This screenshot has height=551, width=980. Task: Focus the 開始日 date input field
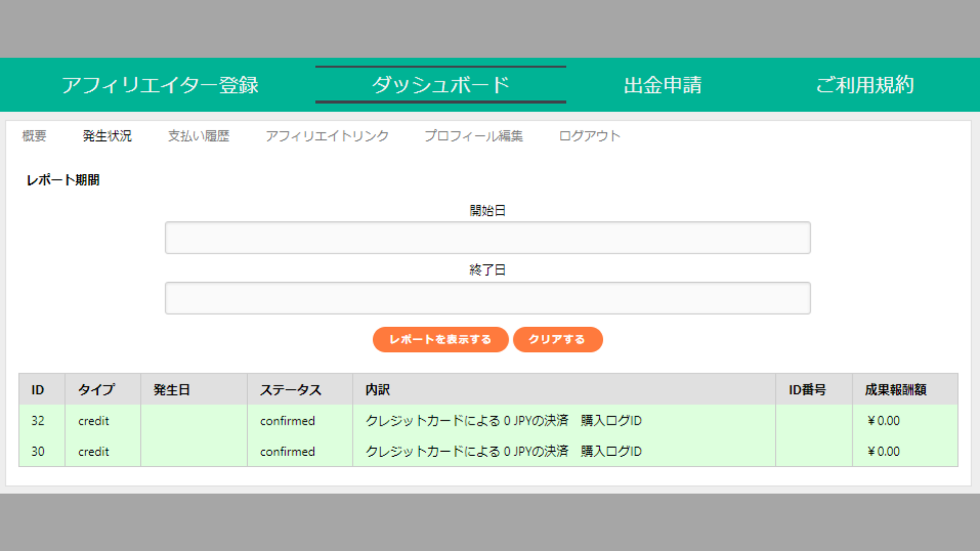coord(487,238)
